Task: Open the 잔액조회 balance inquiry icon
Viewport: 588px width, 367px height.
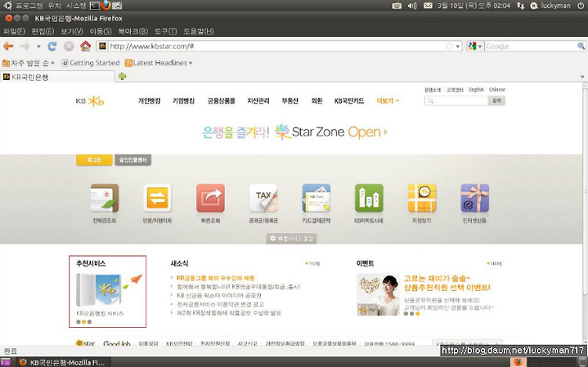Action: (x=104, y=198)
